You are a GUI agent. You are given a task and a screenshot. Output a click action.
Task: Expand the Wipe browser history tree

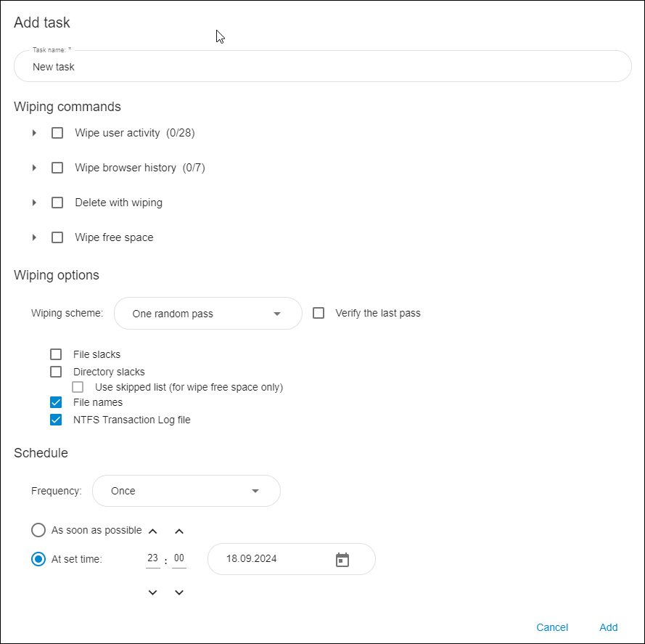pos(34,168)
